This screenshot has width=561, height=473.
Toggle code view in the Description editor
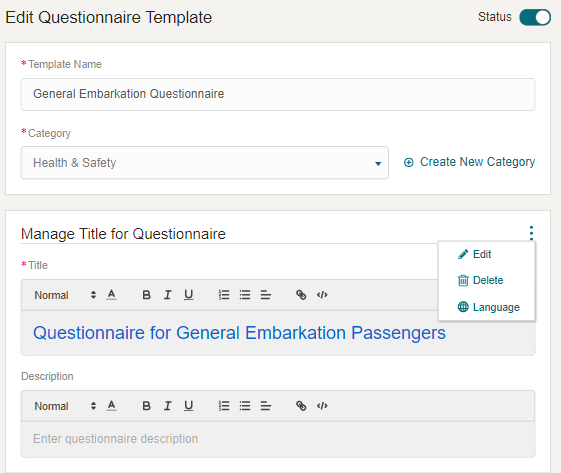click(322, 406)
